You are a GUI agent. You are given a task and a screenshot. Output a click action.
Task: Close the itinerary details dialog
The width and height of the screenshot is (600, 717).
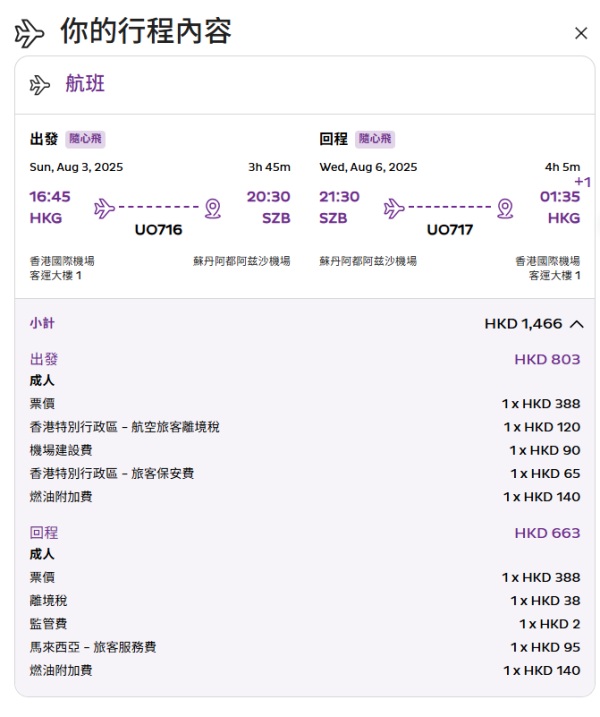coord(581,33)
